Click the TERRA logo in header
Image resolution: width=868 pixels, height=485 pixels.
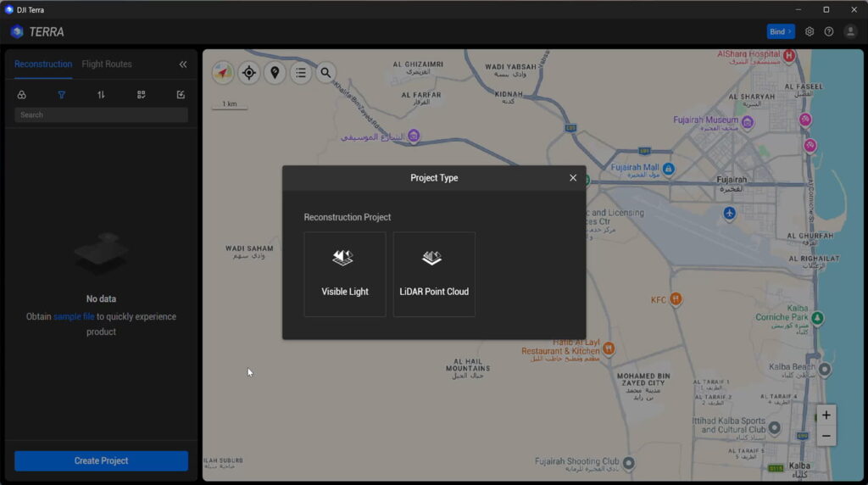tap(37, 32)
